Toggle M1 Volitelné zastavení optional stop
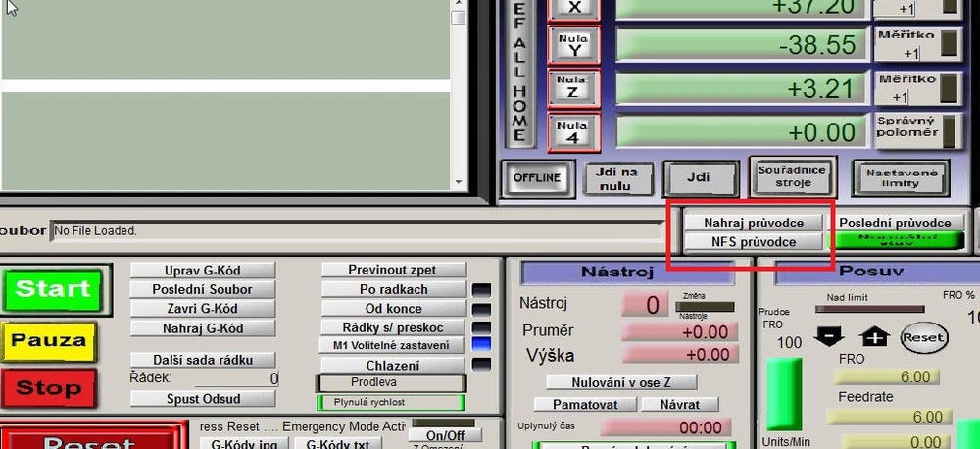 click(x=391, y=345)
